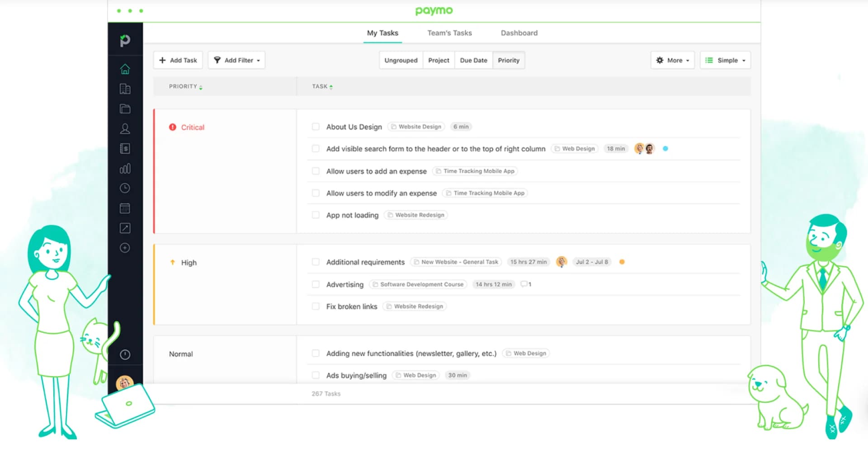The width and height of the screenshot is (868, 457).
Task: Open the invoices dollar icon in sidebar
Action: pyautogui.click(x=125, y=149)
